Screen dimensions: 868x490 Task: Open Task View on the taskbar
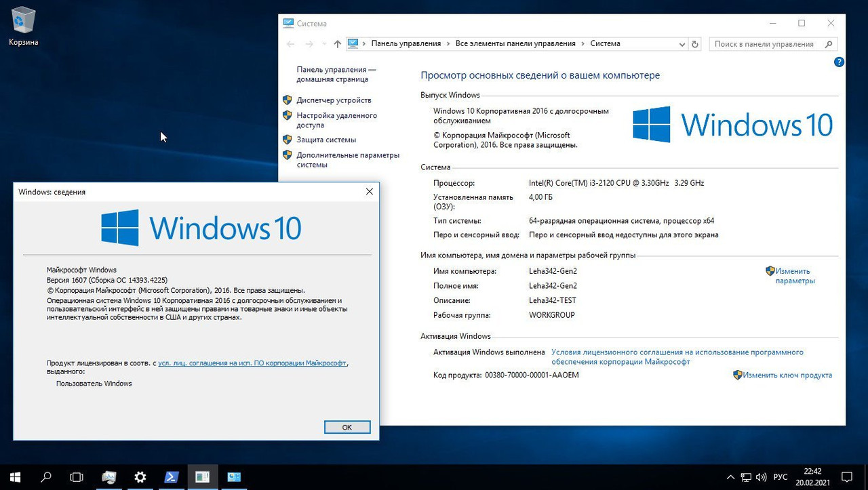click(x=77, y=477)
